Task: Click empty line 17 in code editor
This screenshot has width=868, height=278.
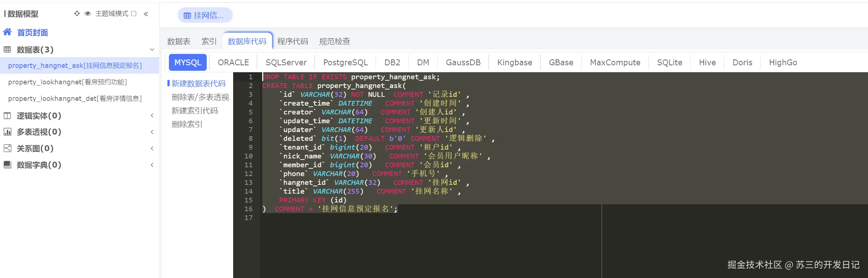Action: 564,218
